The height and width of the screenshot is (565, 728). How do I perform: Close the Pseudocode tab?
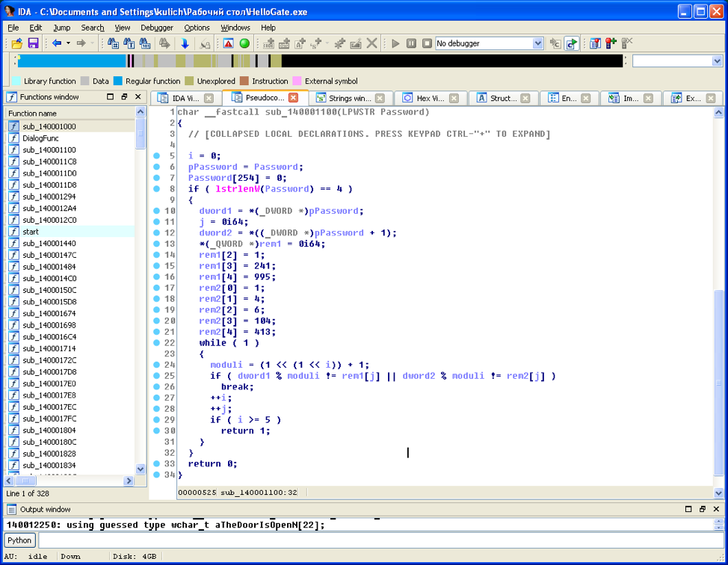tap(294, 98)
